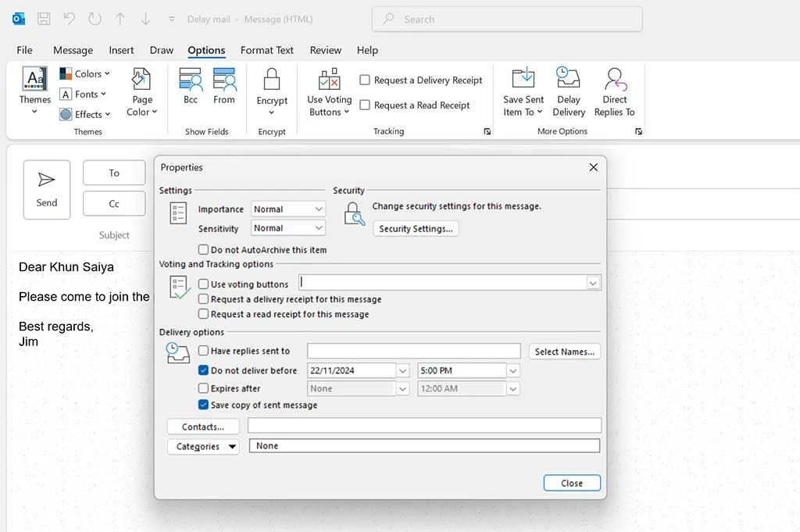
Task: Click Select Names button
Action: (565, 352)
